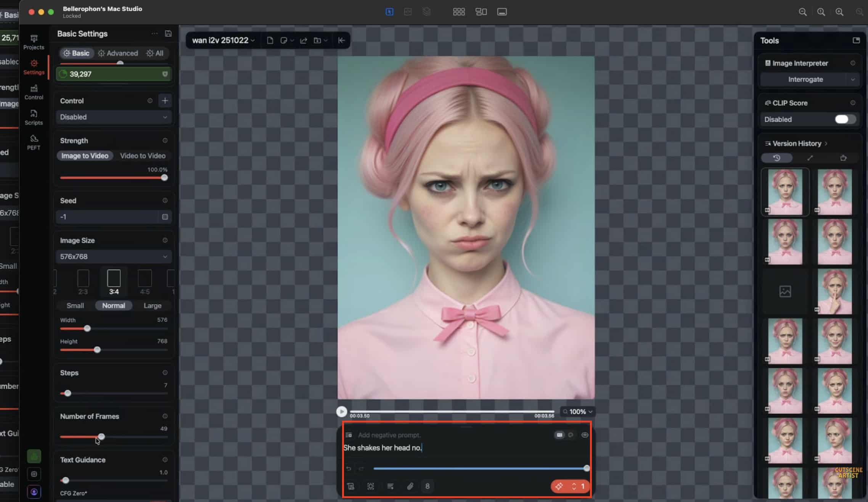Image resolution: width=868 pixels, height=502 pixels.
Task: Open the canvas zoom 100% dropdown
Action: point(578,412)
